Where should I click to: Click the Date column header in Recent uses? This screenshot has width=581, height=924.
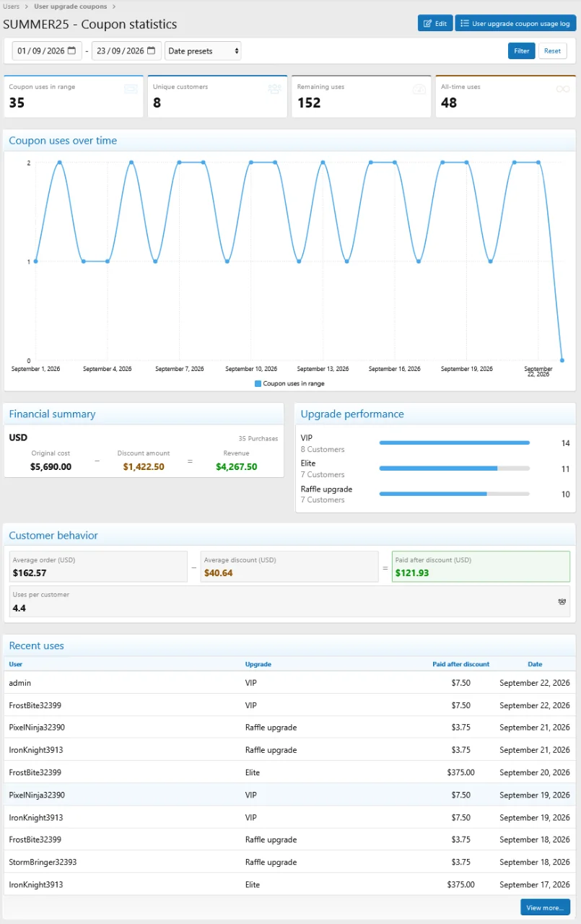(535, 664)
